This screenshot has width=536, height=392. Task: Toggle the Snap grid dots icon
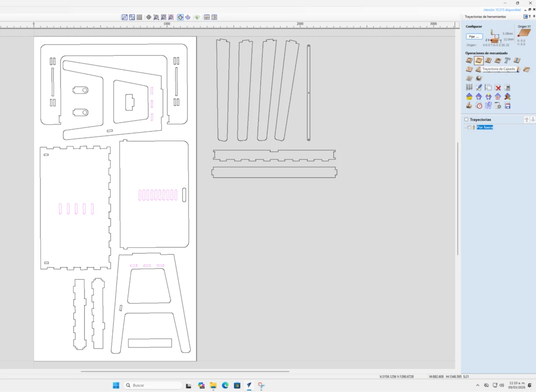(x=139, y=17)
